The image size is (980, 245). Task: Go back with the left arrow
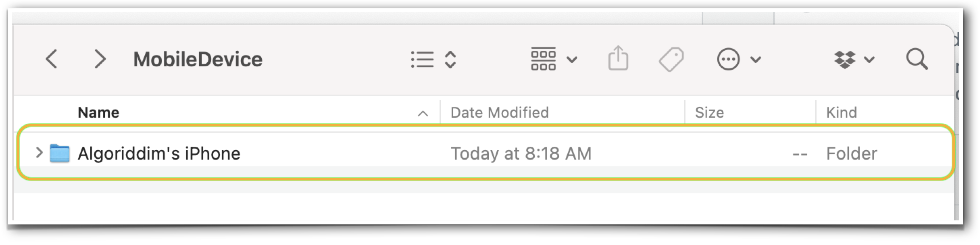[52, 59]
